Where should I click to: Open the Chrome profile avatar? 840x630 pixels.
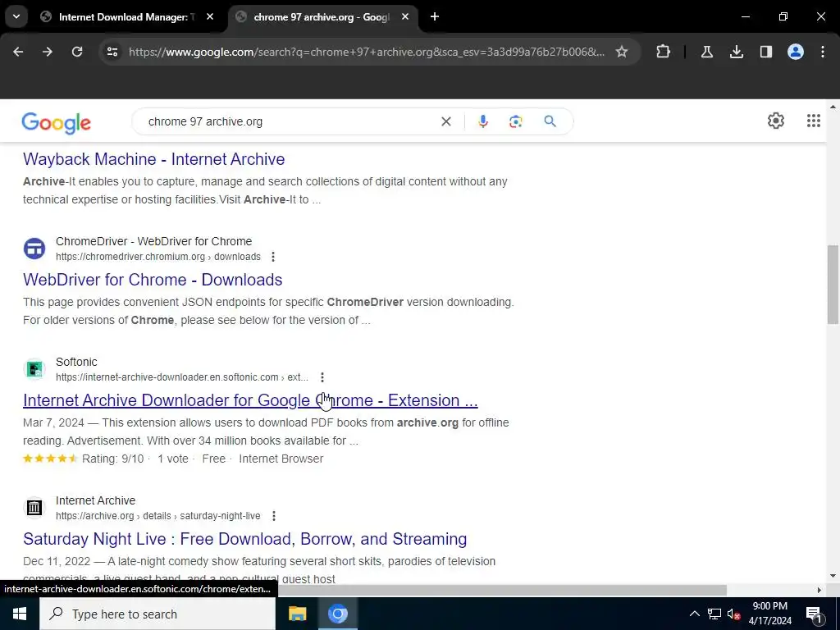pos(796,52)
